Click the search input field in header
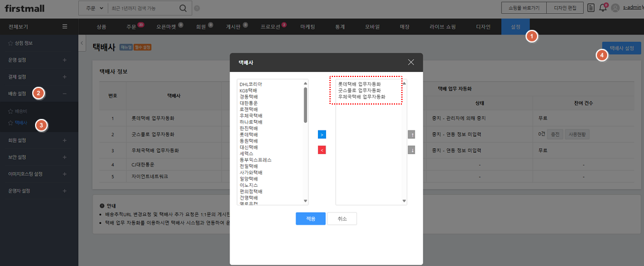 tap(143, 8)
